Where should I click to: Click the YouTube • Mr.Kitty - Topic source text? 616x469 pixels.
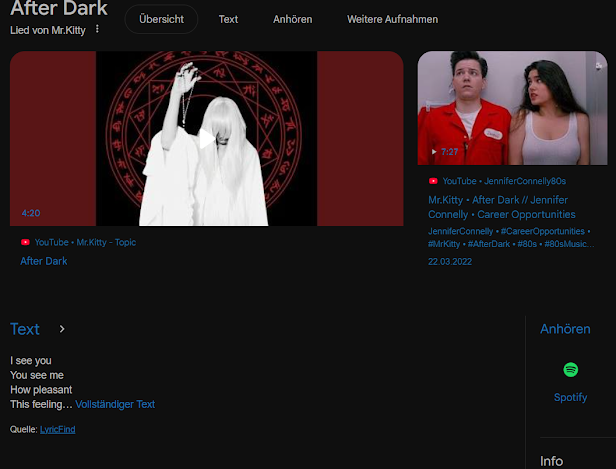[85, 242]
